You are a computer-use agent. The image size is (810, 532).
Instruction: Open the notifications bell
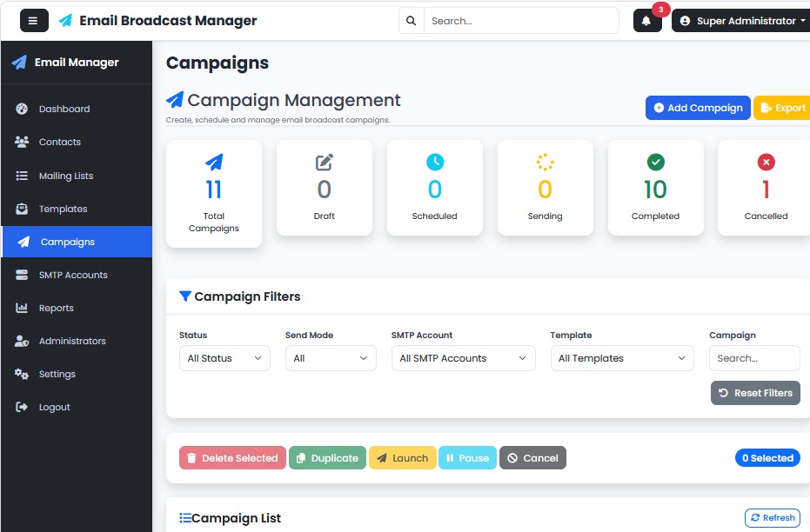646,21
